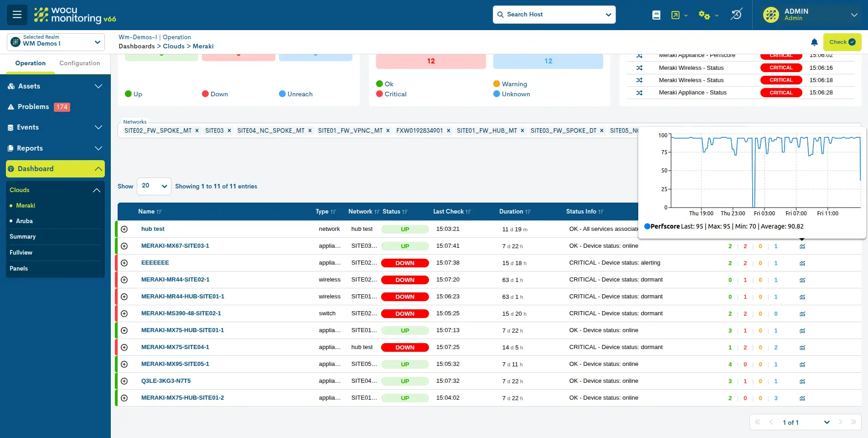The height and width of the screenshot is (438, 868).
Task: Click the document log icon in header
Action: click(x=656, y=15)
